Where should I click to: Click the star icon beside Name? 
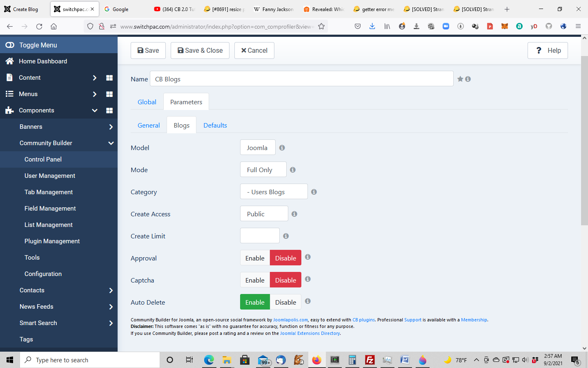click(460, 79)
